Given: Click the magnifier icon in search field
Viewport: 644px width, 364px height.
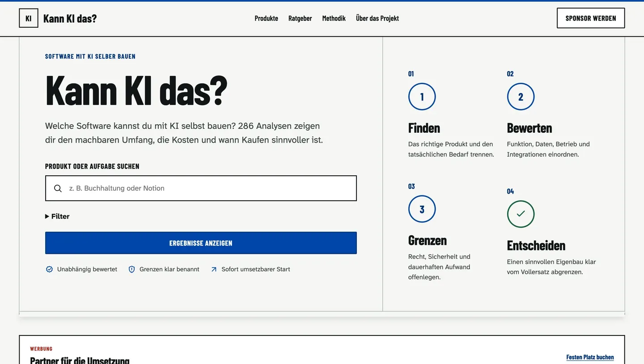Looking at the screenshot, I should [x=58, y=188].
